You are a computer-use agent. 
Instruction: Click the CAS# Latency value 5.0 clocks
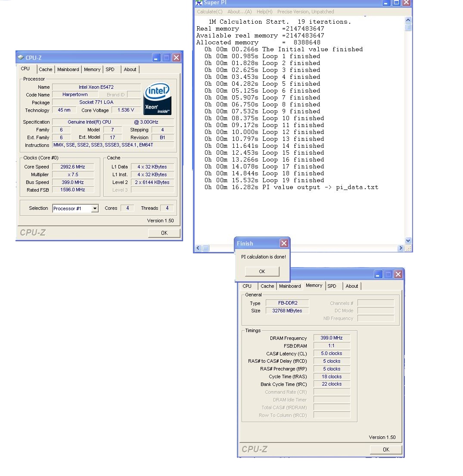coord(332,353)
